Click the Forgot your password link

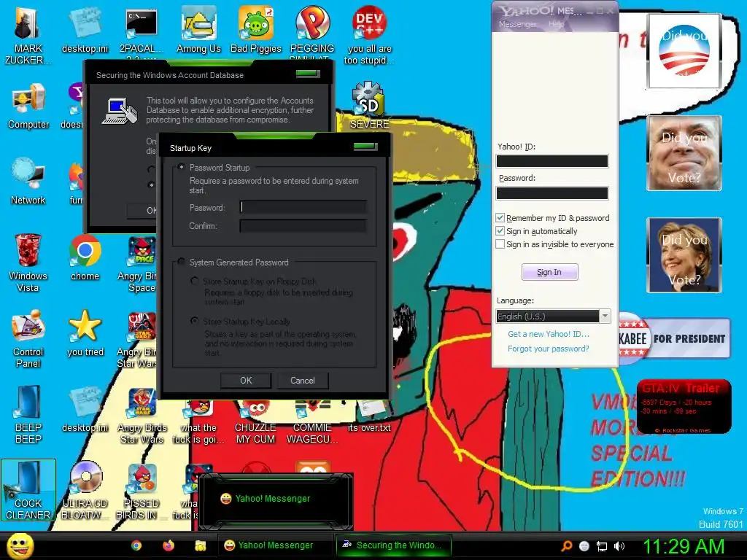(549, 349)
